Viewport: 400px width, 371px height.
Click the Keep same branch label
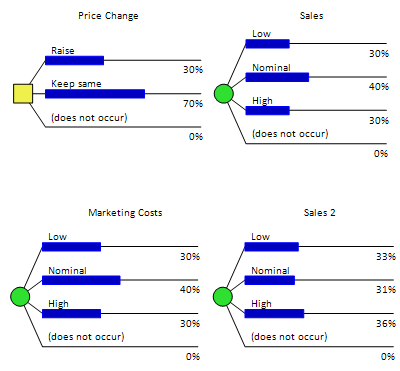coord(76,84)
